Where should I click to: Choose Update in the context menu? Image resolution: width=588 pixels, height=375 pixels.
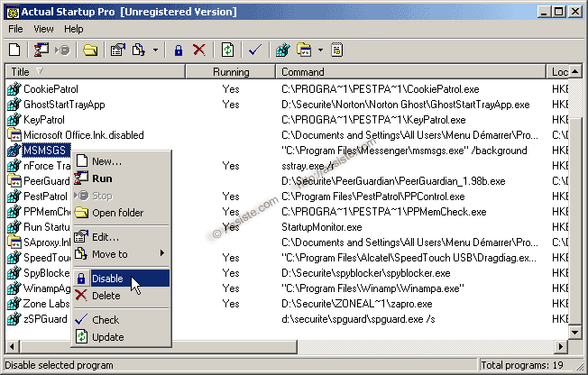[121, 337]
